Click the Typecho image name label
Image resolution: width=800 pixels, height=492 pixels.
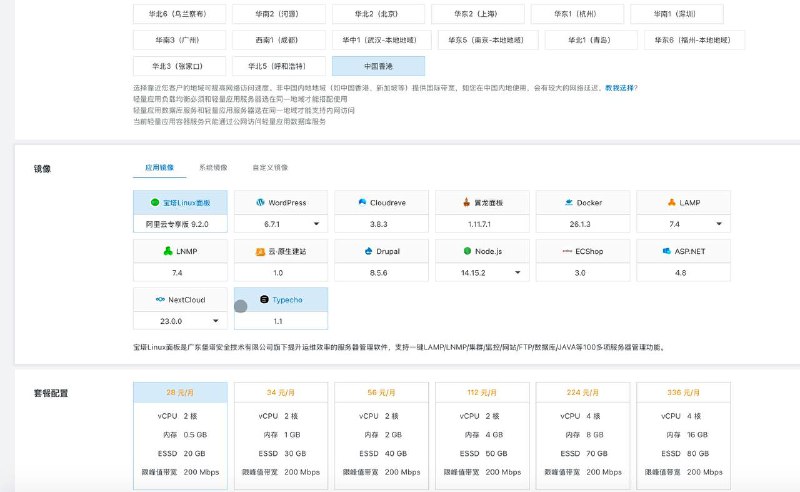click(287, 300)
